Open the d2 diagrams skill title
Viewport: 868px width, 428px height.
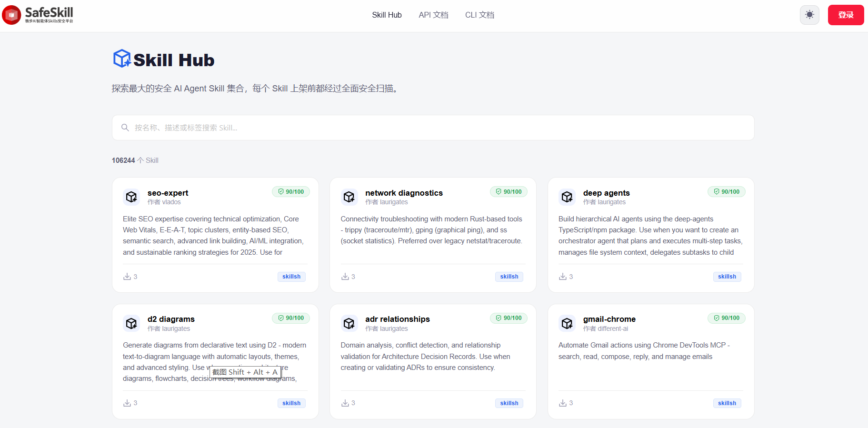pyautogui.click(x=171, y=319)
